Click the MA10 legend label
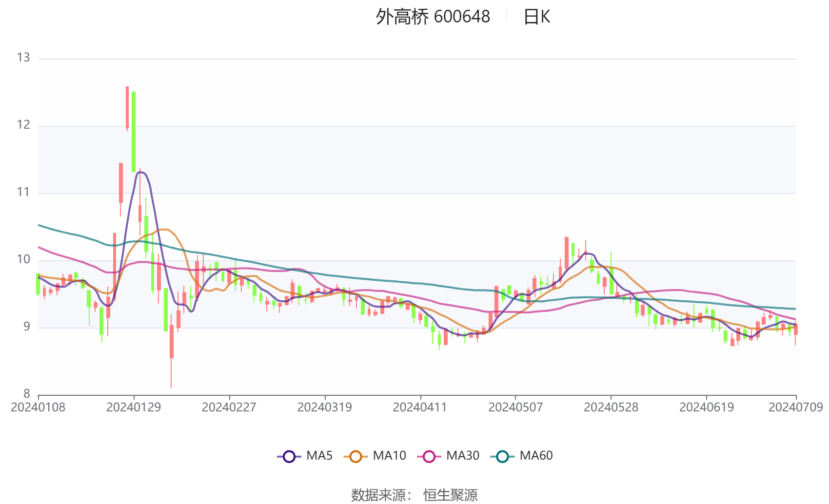Image resolution: width=829 pixels, height=504 pixels. (x=389, y=456)
